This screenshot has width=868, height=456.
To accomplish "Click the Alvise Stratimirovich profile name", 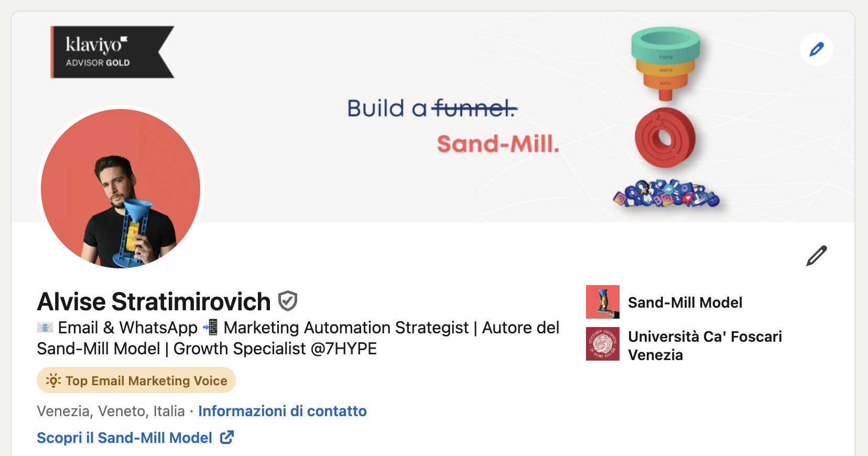I will tap(154, 302).
